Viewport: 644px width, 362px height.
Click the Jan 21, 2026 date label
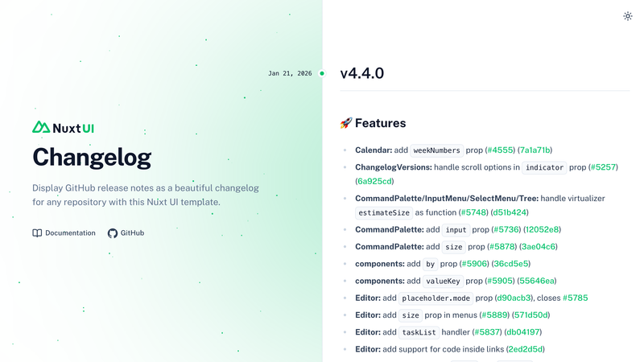[290, 73]
